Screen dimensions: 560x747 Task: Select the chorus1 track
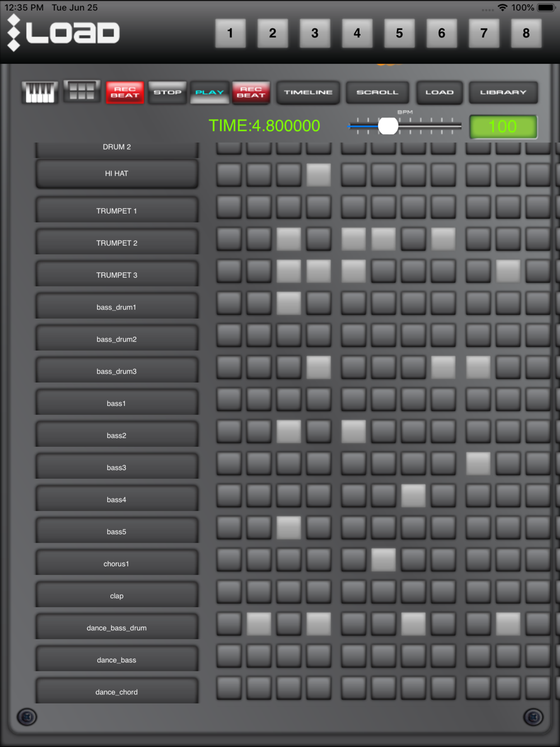(116, 563)
